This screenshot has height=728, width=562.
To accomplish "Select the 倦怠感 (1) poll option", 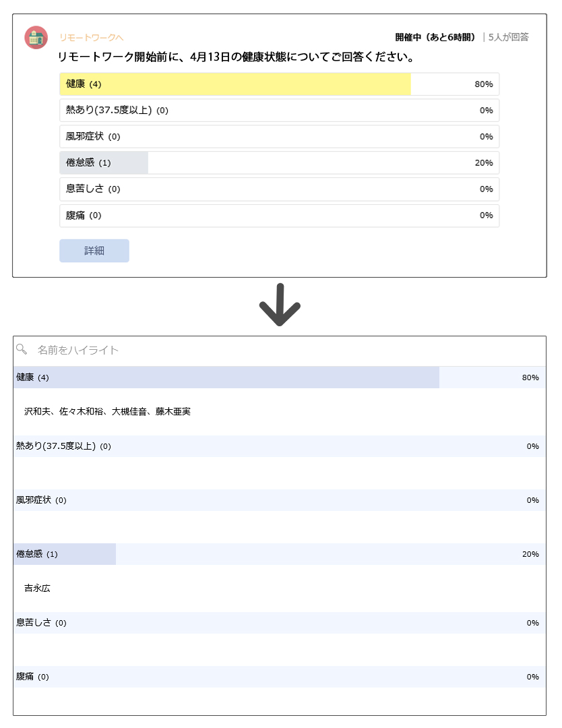I will (x=280, y=163).
